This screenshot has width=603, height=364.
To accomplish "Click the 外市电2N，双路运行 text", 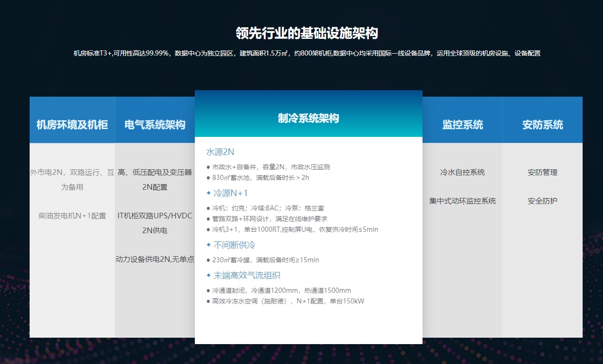I will click(x=72, y=179).
